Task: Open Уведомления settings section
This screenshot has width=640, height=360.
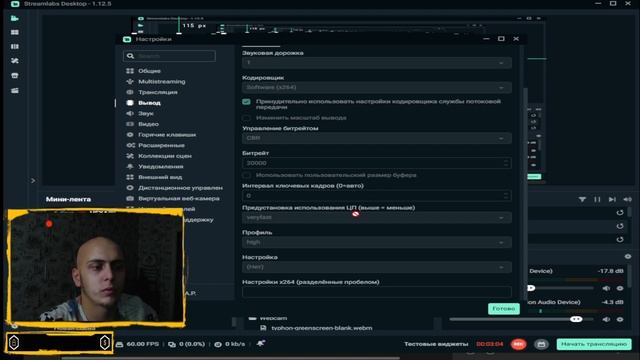Action: click(x=160, y=167)
